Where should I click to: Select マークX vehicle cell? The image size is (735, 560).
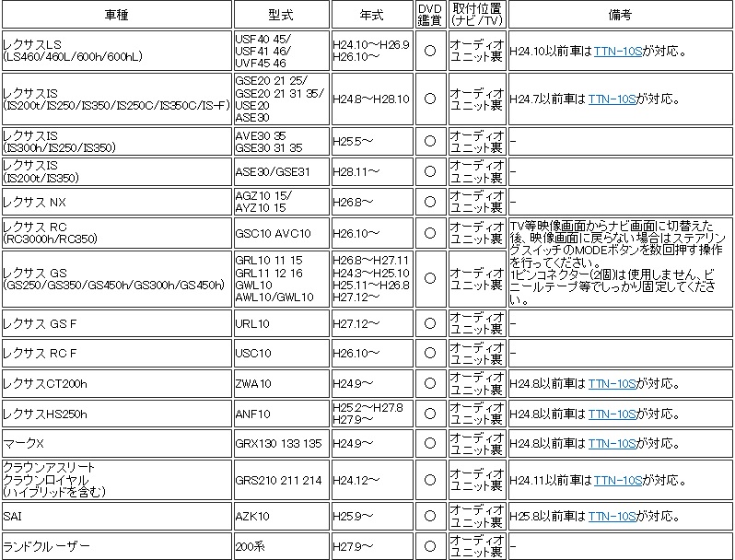click(117, 443)
